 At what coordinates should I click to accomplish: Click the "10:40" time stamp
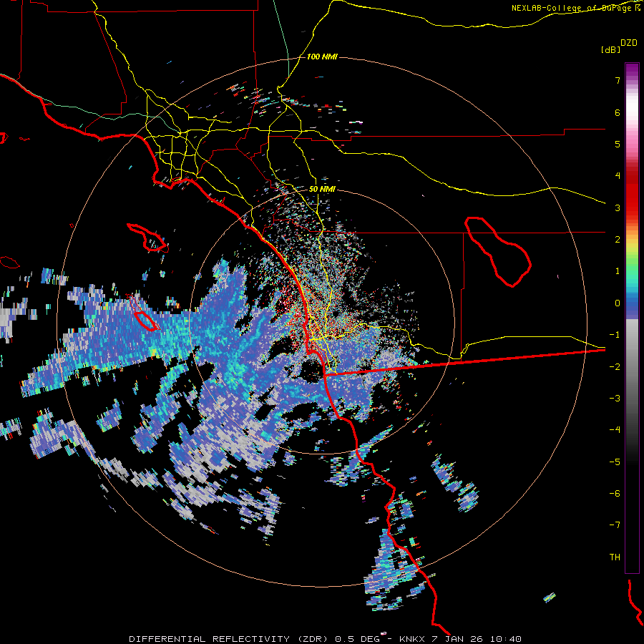[x=506, y=639]
